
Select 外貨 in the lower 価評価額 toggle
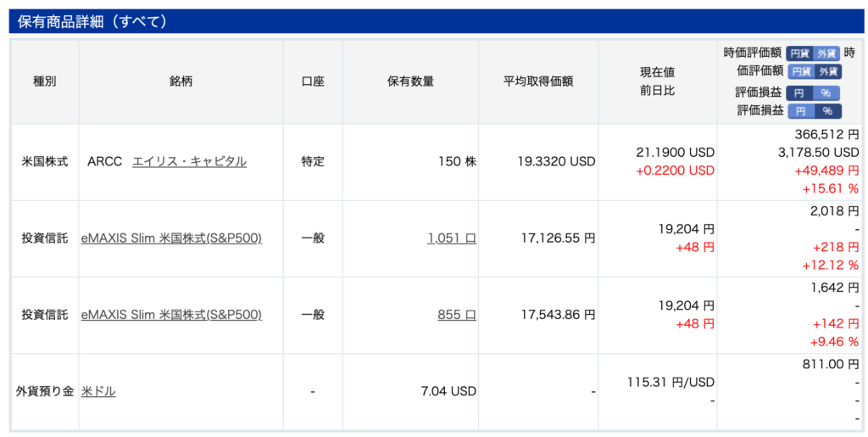coord(828,72)
